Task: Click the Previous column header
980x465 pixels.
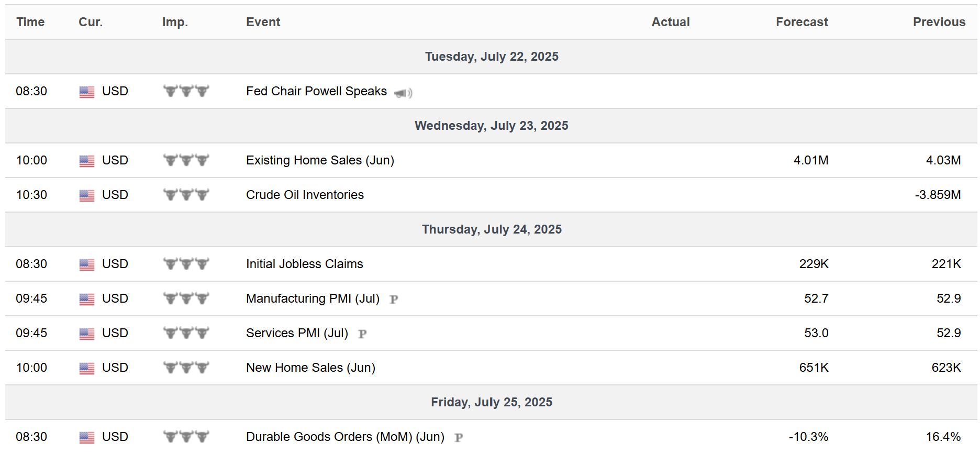Action: [939, 22]
